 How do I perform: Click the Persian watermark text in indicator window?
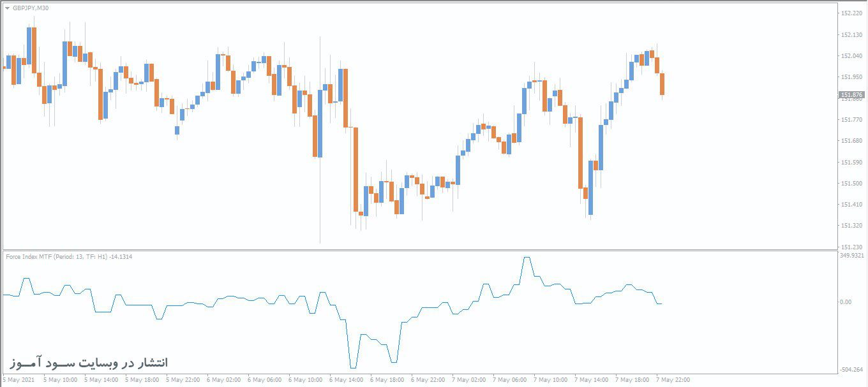89,363
